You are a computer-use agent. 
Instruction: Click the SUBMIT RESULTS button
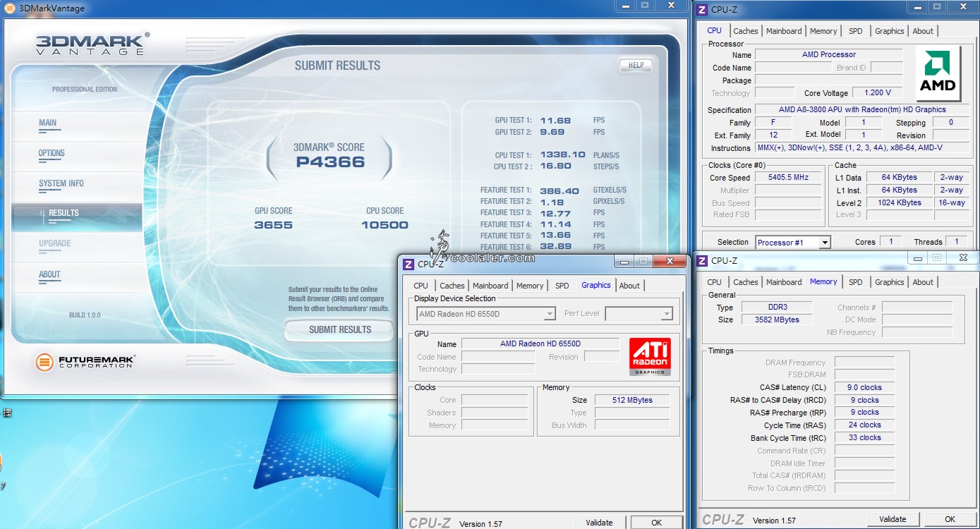pyautogui.click(x=339, y=329)
